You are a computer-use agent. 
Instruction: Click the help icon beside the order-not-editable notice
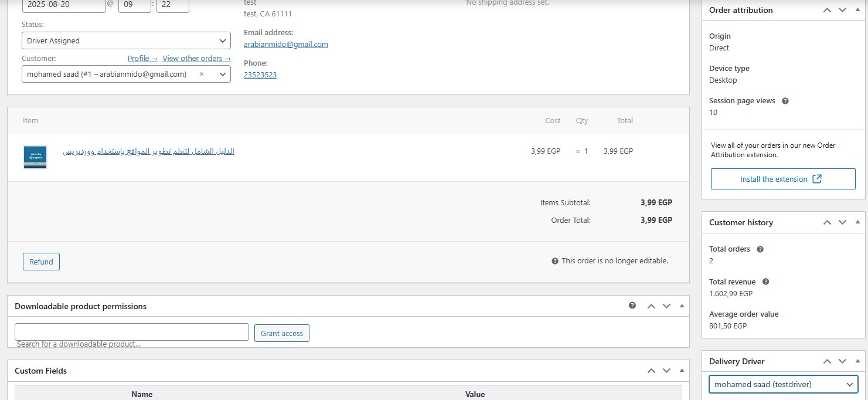554,260
